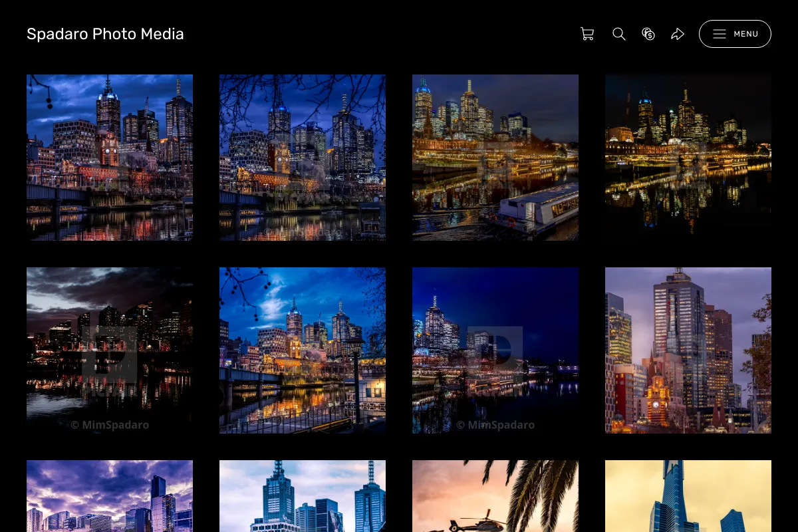Viewport: 798px width, 532px height.
Task: Click the hamburger lines in Menu button
Action: click(720, 34)
